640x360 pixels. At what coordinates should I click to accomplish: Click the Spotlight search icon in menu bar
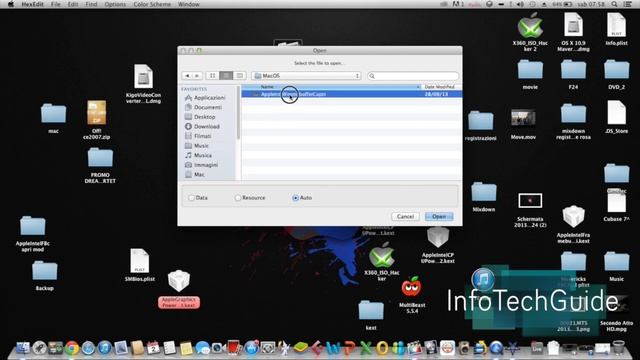tap(614, 4)
